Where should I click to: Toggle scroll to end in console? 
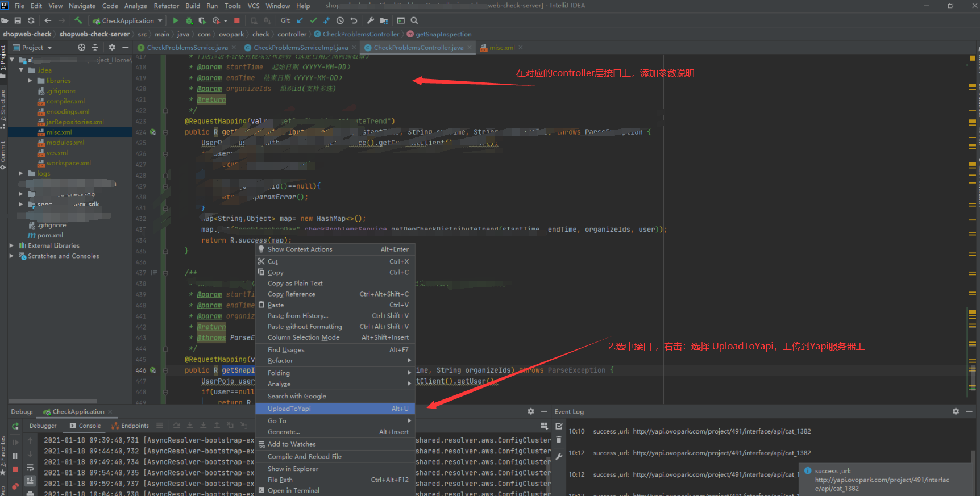point(30,481)
